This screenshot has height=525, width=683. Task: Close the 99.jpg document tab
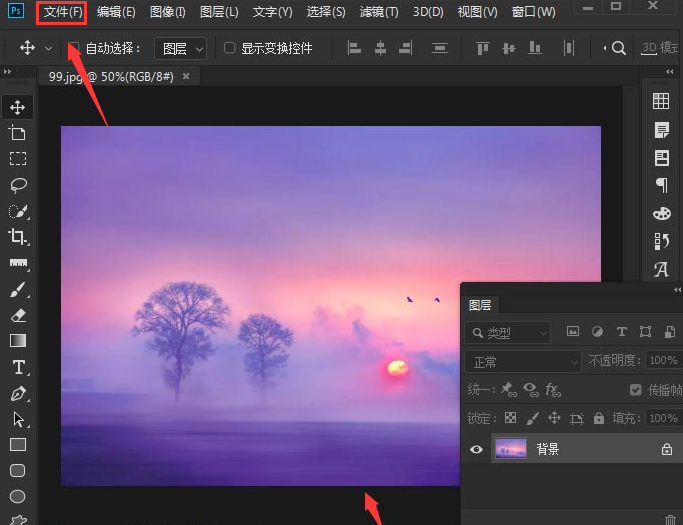point(186,76)
